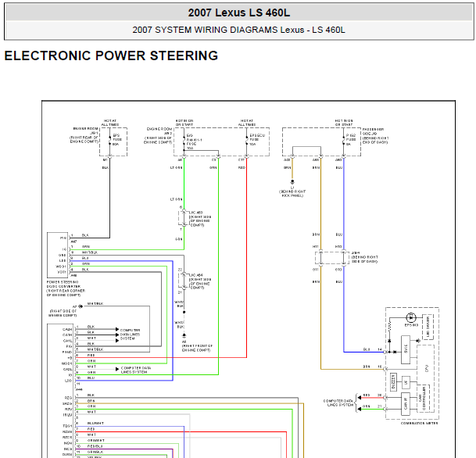
Task: Click the EPS IND indicator lamp symbol
Action: pos(410,318)
